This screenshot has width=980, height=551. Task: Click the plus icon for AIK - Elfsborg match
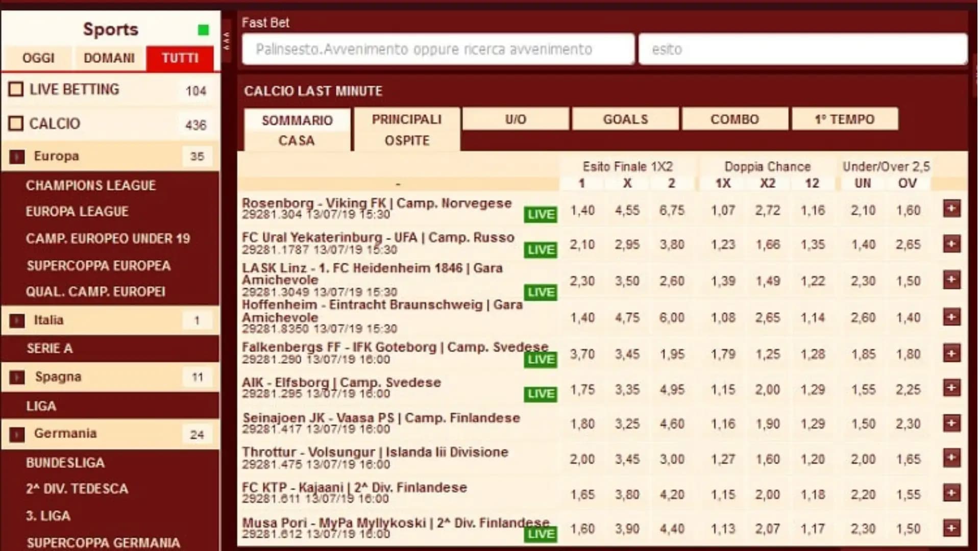(952, 388)
